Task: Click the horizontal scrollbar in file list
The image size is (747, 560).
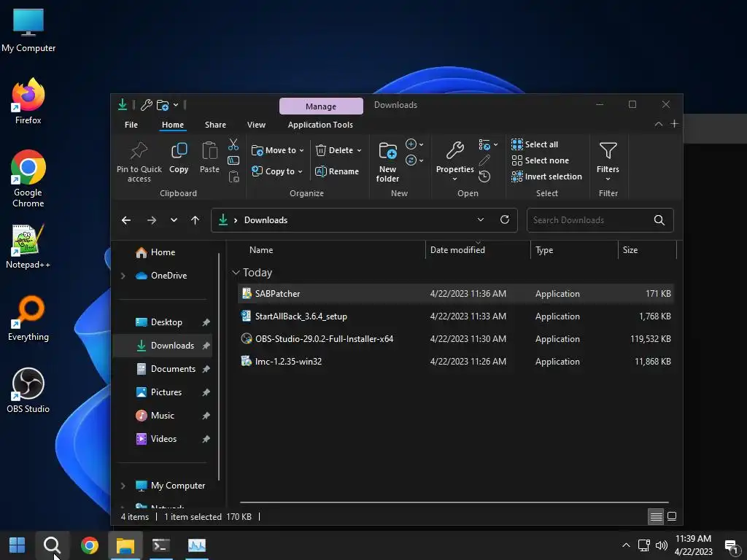Action: [x=454, y=502]
